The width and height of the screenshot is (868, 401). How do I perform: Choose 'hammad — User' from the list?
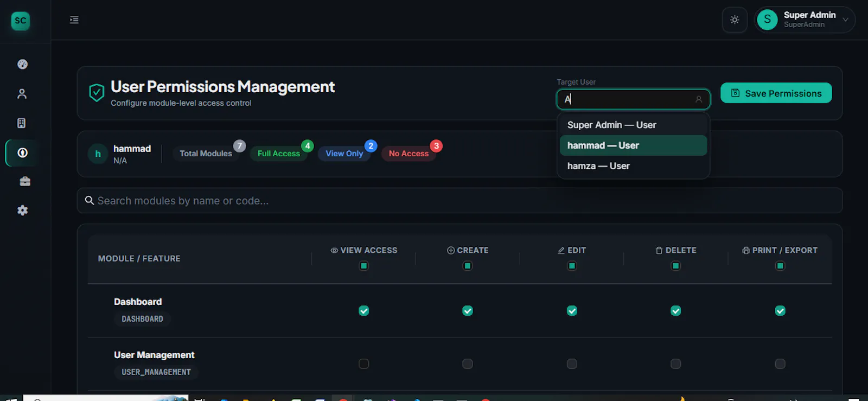click(x=633, y=145)
